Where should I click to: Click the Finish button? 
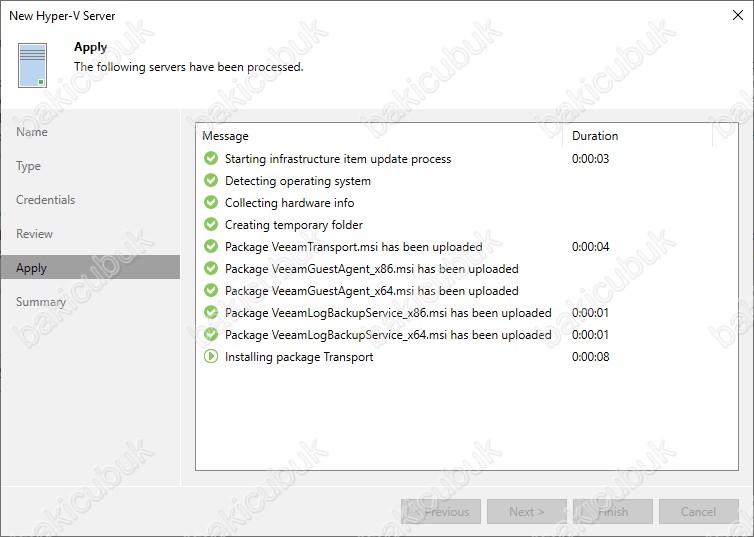click(x=613, y=512)
